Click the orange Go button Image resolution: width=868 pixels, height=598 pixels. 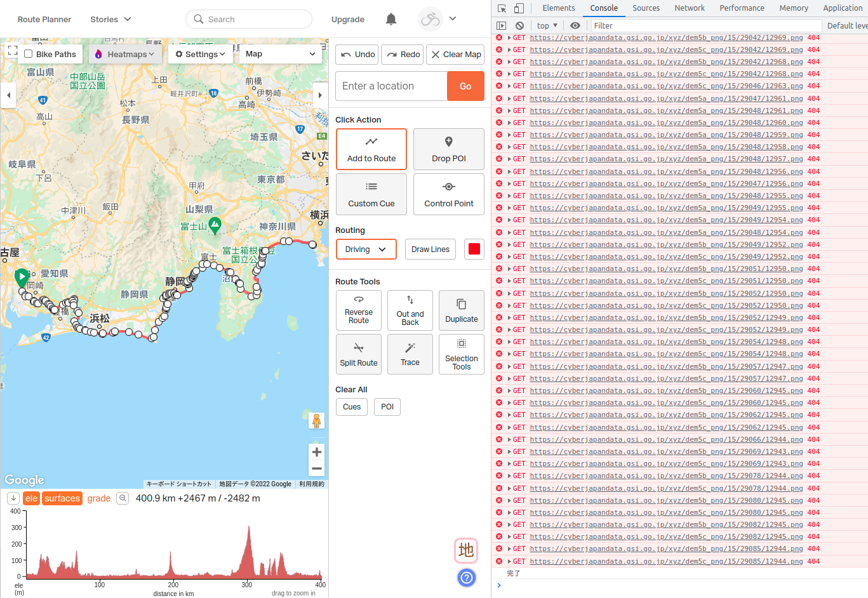click(x=465, y=86)
